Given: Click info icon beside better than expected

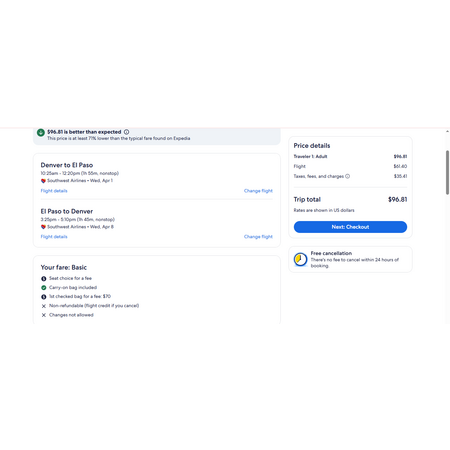Looking at the screenshot, I should (126, 132).
